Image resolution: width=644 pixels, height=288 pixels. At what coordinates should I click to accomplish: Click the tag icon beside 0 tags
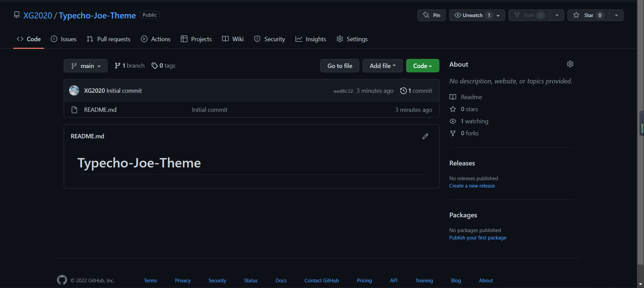tap(155, 66)
